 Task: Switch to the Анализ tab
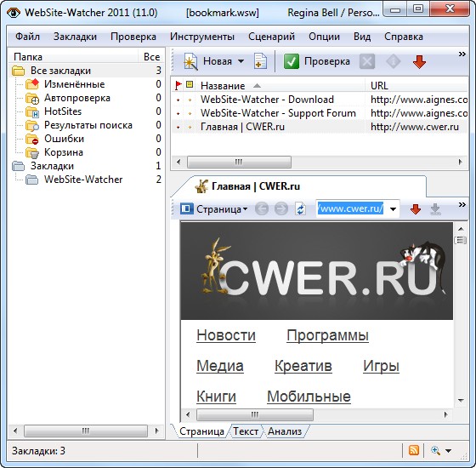pyautogui.click(x=285, y=431)
